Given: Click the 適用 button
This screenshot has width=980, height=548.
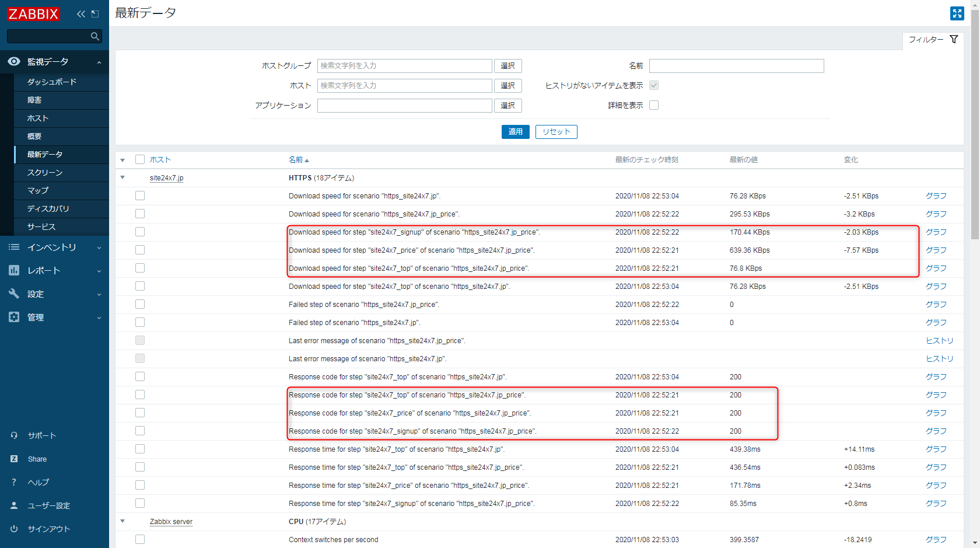Looking at the screenshot, I should tap(516, 132).
